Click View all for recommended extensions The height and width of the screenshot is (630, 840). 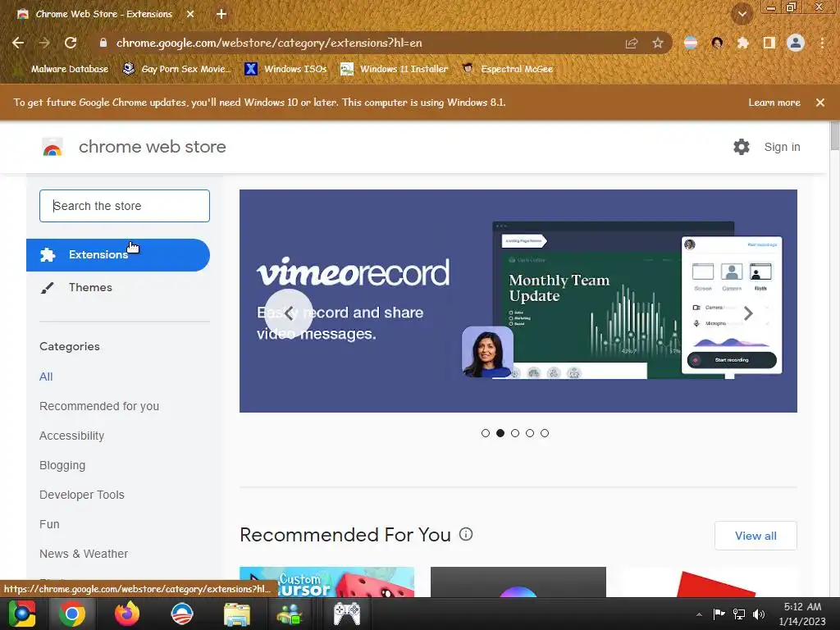tap(756, 536)
